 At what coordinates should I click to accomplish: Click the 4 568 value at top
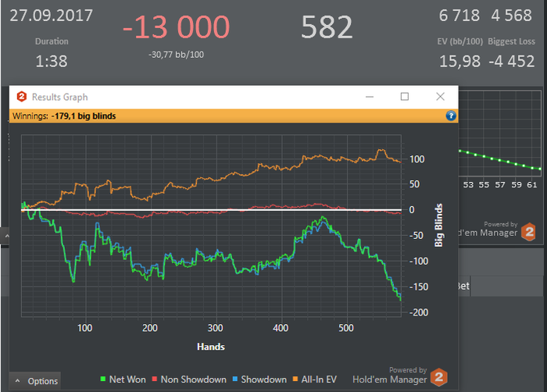(x=511, y=16)
